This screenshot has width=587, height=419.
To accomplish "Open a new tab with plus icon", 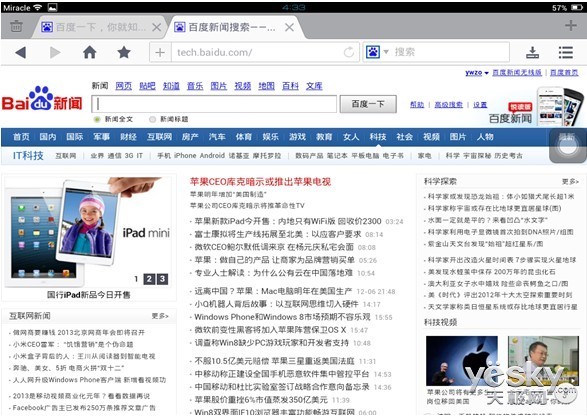I will click(x=571, y=25).
